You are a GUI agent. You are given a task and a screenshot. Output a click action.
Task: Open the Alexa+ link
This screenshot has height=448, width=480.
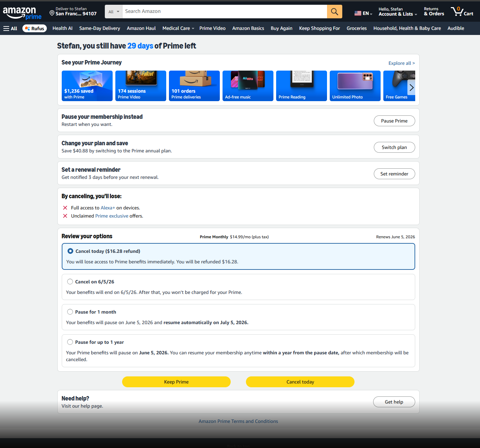[108, 208]
